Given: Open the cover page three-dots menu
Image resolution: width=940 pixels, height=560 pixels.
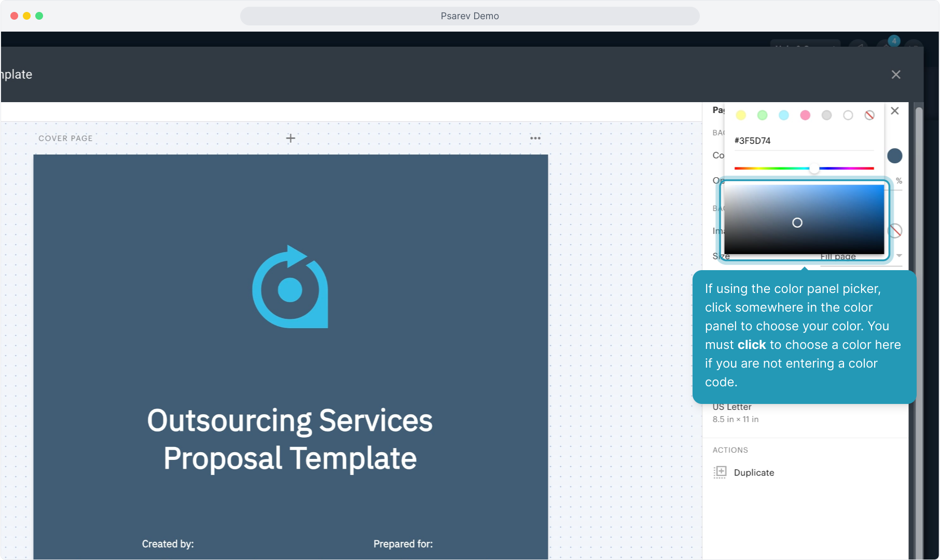Looking at the screenshot, I should click(535, 138).
